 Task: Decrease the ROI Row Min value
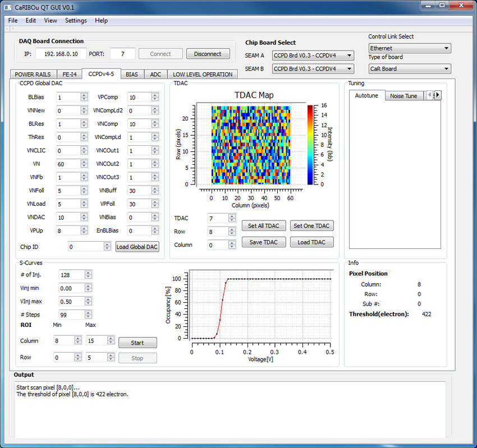click(x=78, y=359)
